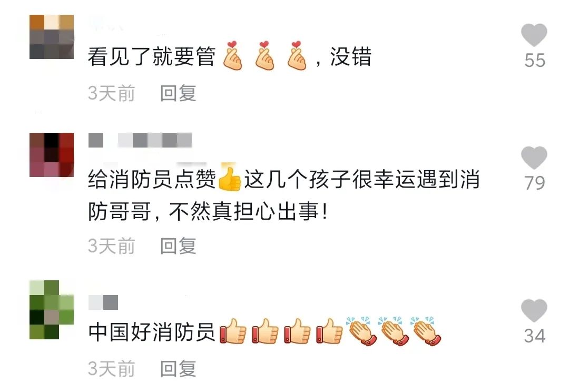Screen dimensions: 569x392
Task: Select the comment text '中国好消防员'
Action: pyautogui.click(x=152, y=332)
